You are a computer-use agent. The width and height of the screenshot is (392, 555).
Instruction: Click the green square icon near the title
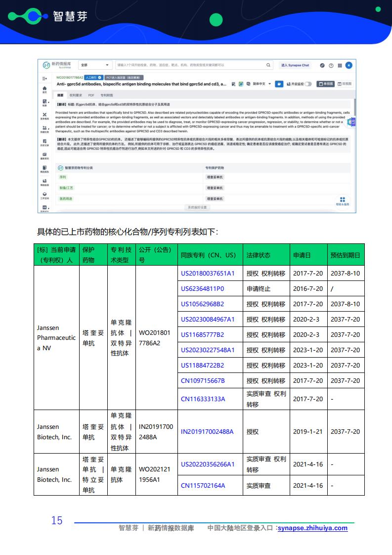241,84
